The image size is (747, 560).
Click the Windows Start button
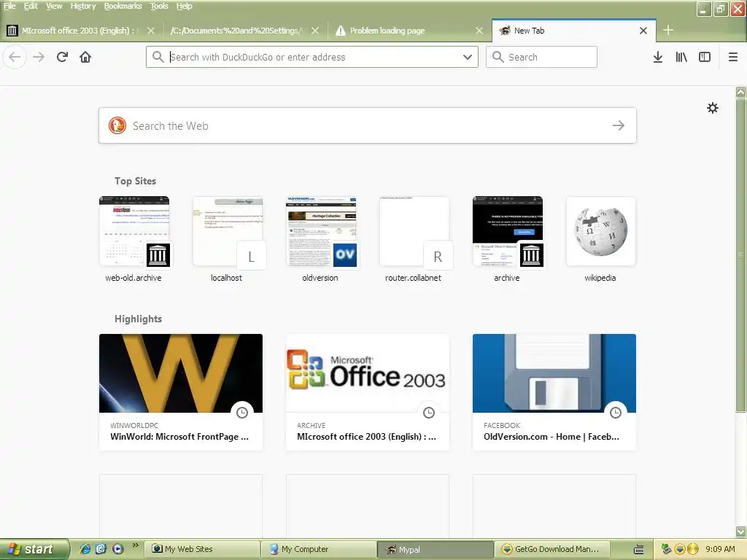click(x=34, y=550)
